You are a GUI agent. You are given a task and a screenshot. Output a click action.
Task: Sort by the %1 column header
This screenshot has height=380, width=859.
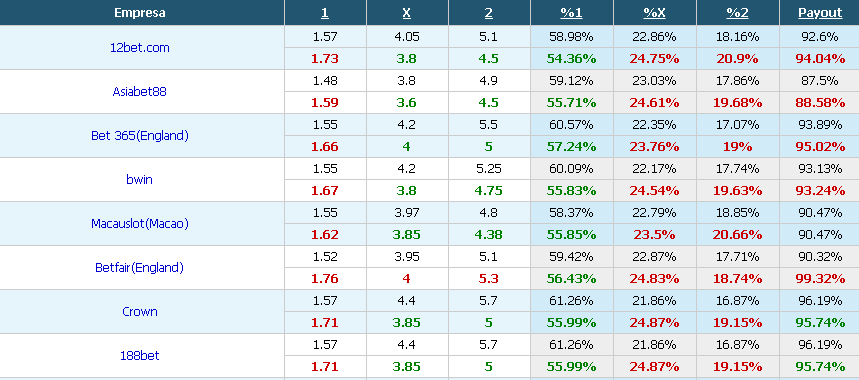571,13
